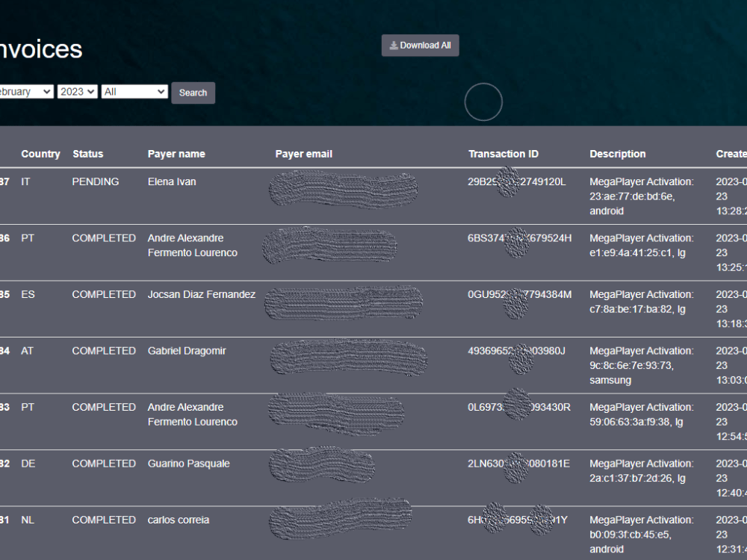
Task: Click description with MAC 23:ae:77:de:bd:6e
Action: click(x=641, y=196)
